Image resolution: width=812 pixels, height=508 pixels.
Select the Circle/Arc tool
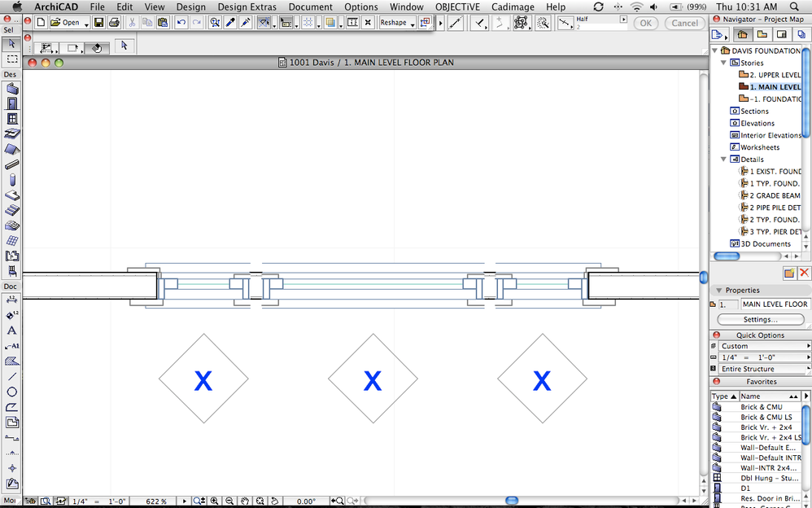point(11,392)
